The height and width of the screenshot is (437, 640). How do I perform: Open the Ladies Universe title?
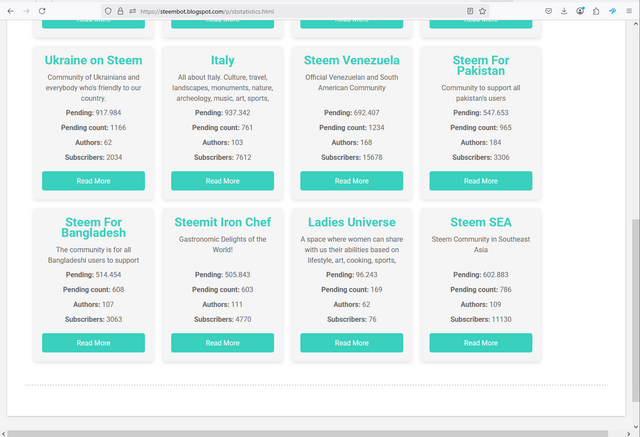352,222
